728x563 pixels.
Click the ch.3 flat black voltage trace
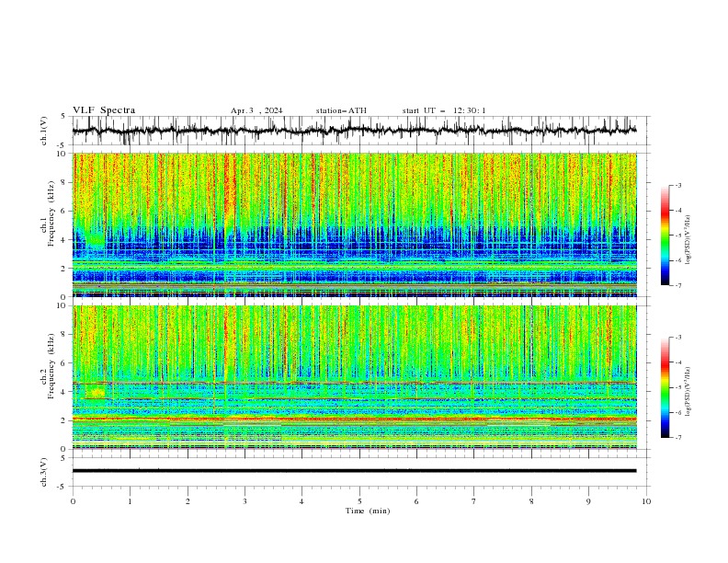coord(355,471)
